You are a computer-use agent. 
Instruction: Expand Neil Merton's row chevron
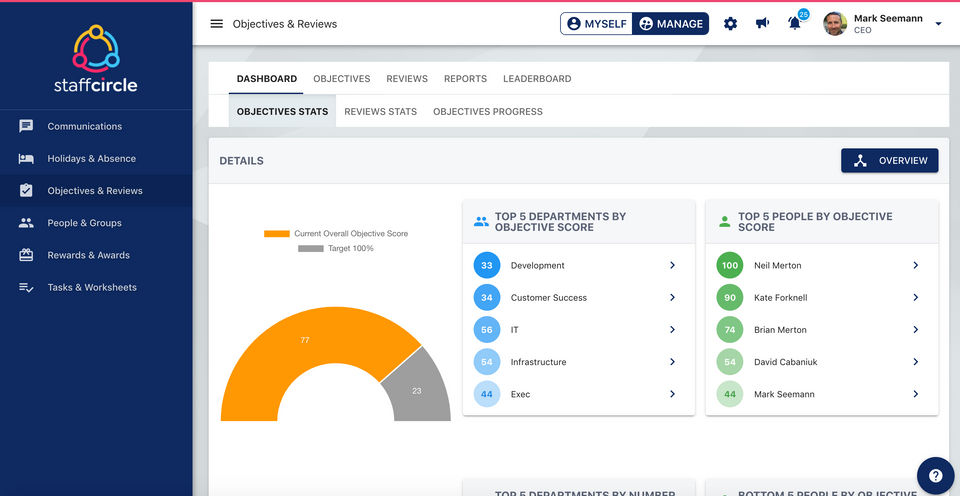(x=915, y=266)
